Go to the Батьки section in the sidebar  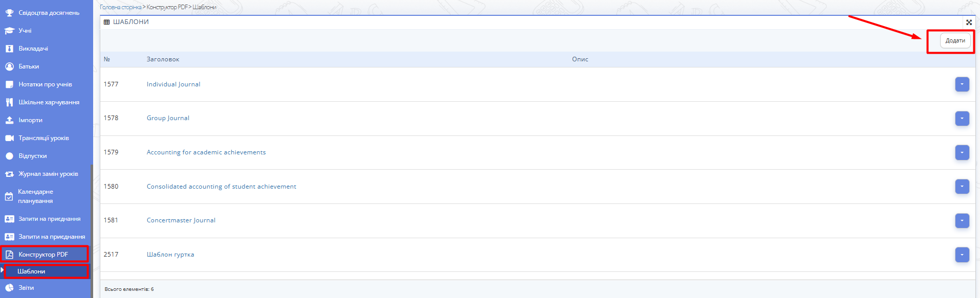click(x=29, y=66)
